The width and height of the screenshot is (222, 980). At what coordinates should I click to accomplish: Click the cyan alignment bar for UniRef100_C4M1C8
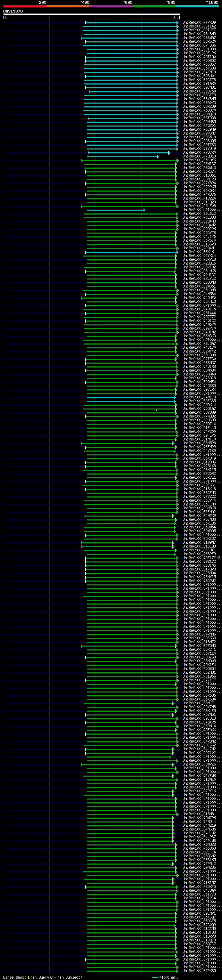pos(131,397)
